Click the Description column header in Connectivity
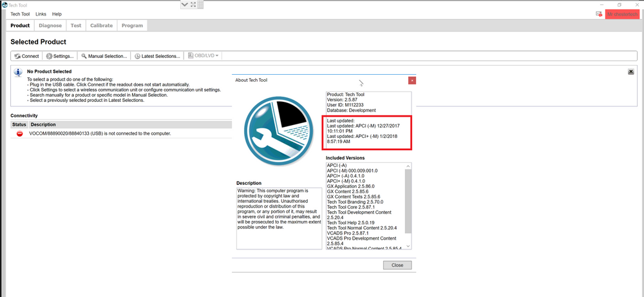Image resolution: width=644 pixels, height=297 pixels. click(x=43, y=124)
